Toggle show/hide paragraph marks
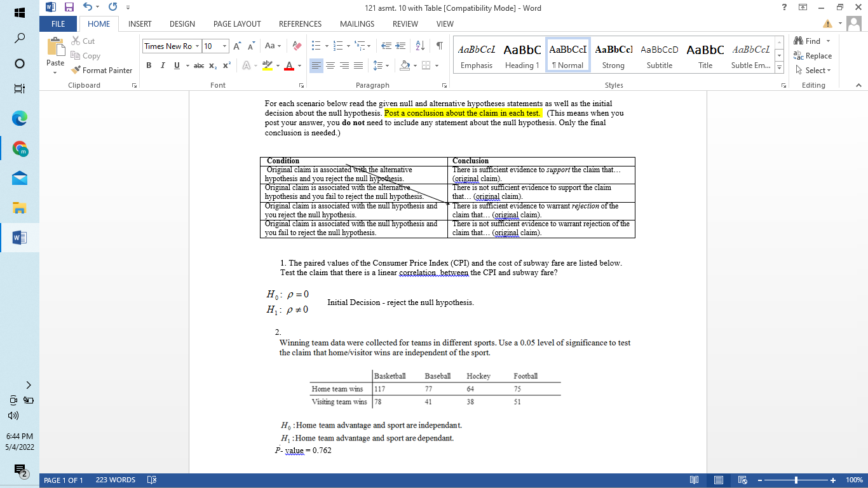This screenshot has width=868, height=488. coord(440,46)
